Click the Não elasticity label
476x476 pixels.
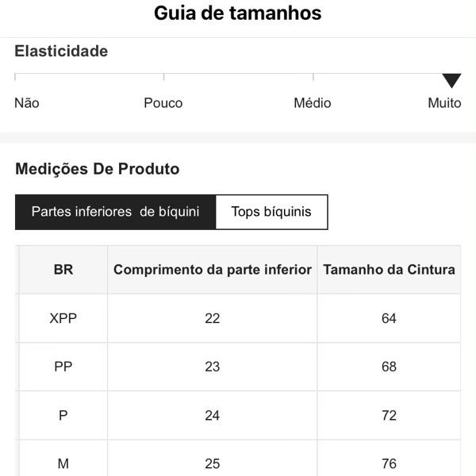[x=26, y=103]
